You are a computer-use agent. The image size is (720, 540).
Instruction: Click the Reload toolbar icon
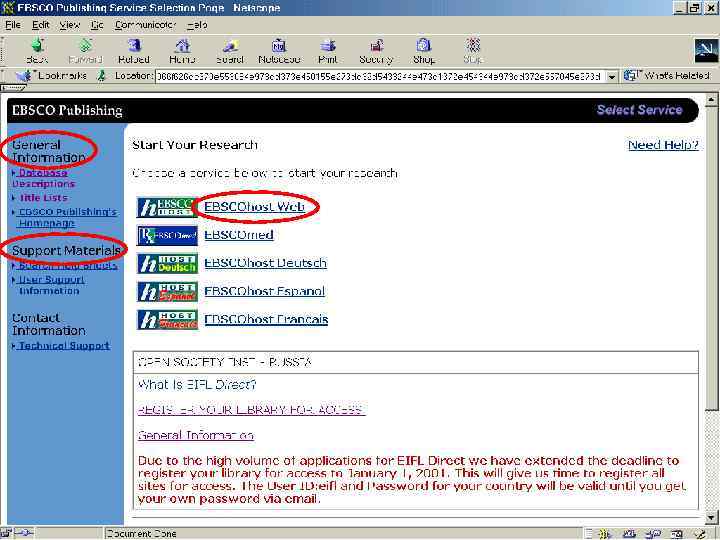tap(134, 46)
